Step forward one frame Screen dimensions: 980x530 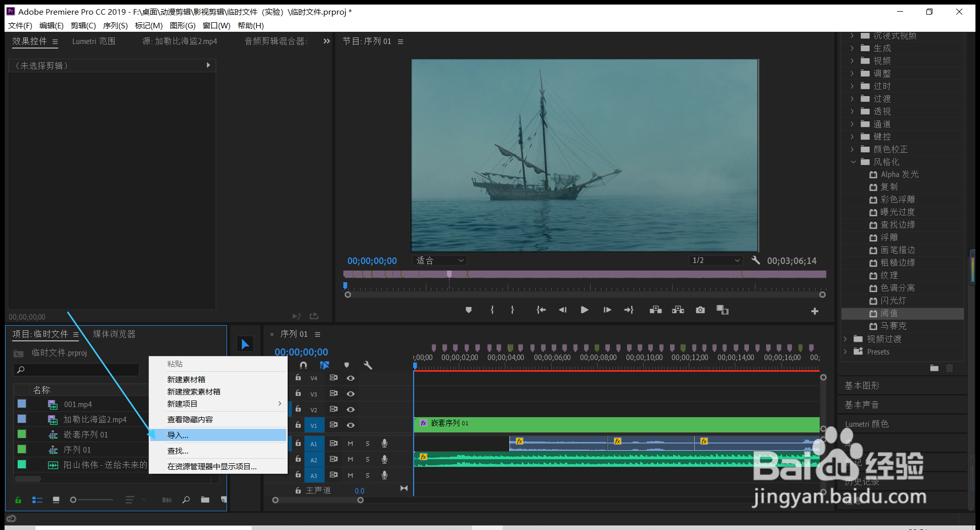pyautogui.click(x=607, y=310)
